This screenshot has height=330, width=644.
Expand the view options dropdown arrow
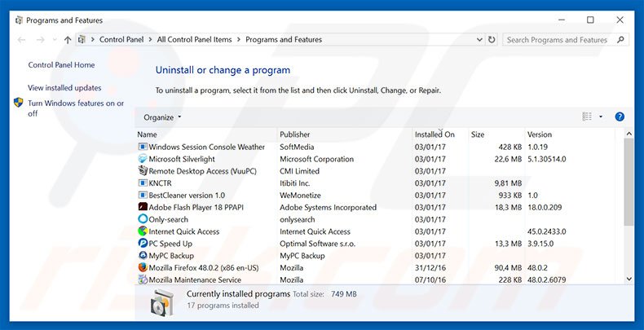coord(601,117)
